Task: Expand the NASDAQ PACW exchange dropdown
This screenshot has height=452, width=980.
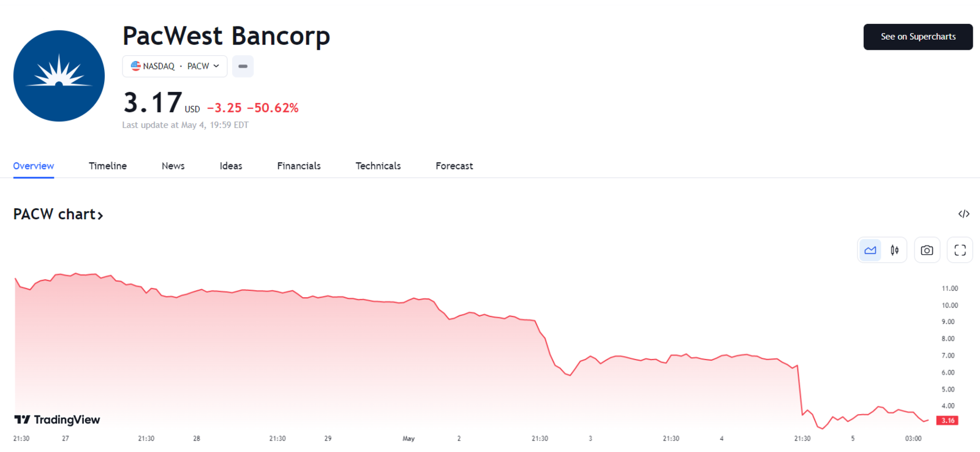Action: point(216,66)
